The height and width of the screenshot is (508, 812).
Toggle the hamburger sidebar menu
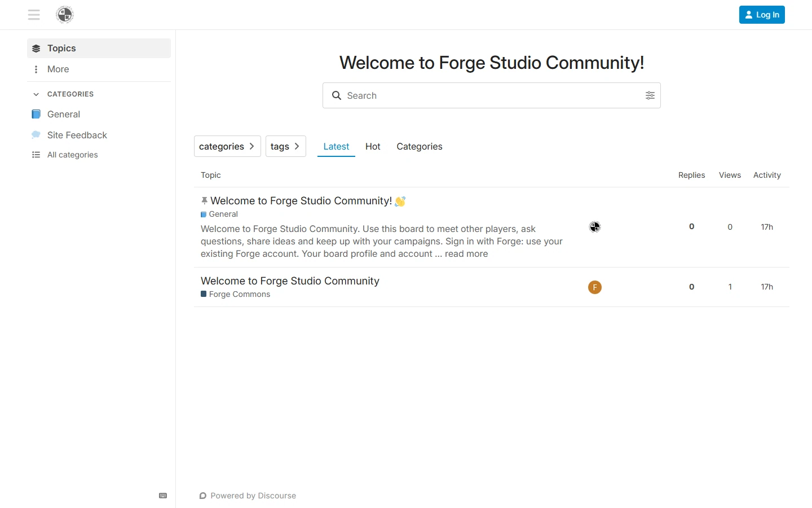(34, 15)
